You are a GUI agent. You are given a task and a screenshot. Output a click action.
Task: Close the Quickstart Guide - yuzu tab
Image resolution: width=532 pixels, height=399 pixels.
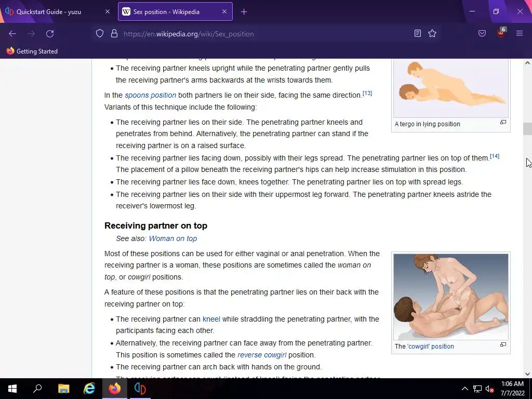tap(108, 11)
